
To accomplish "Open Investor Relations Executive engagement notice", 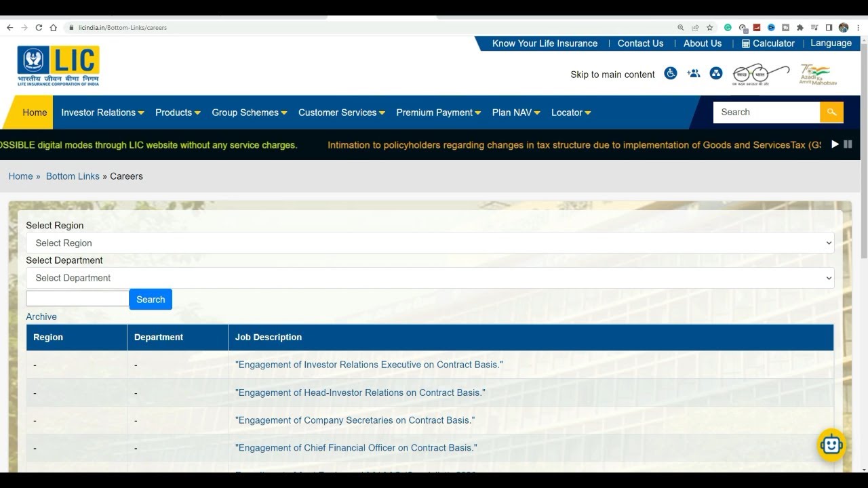I will point(369,365).
